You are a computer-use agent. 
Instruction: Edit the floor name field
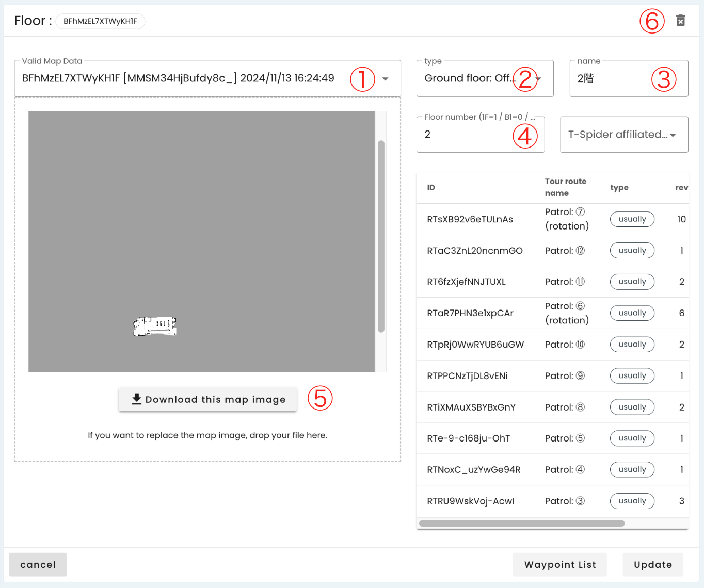click(629, 78)
